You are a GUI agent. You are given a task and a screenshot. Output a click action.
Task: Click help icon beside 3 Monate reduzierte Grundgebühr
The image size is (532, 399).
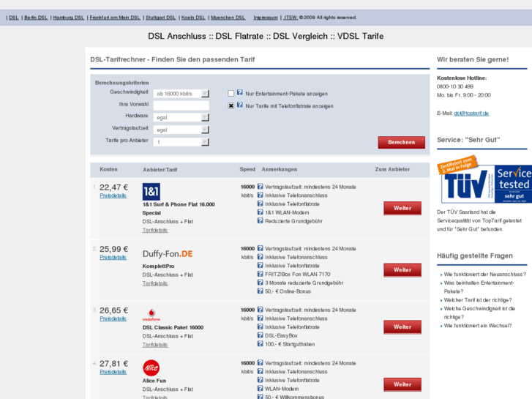tap(261, 283)
